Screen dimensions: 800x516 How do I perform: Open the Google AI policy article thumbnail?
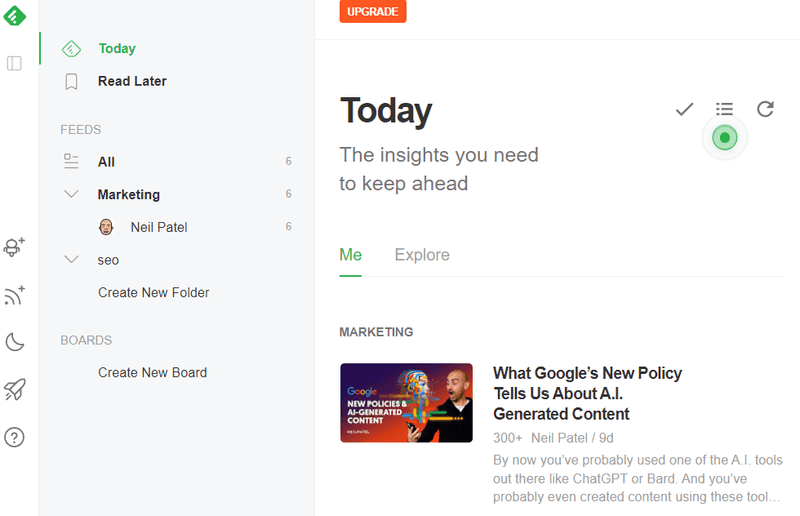tap(406, 403)
